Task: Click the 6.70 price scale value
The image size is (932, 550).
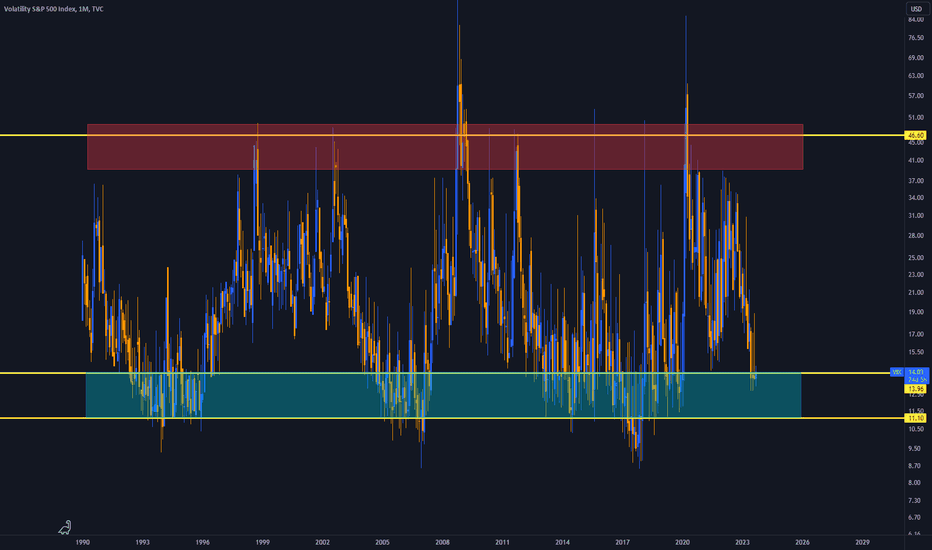Action: (x=916, y=517)
